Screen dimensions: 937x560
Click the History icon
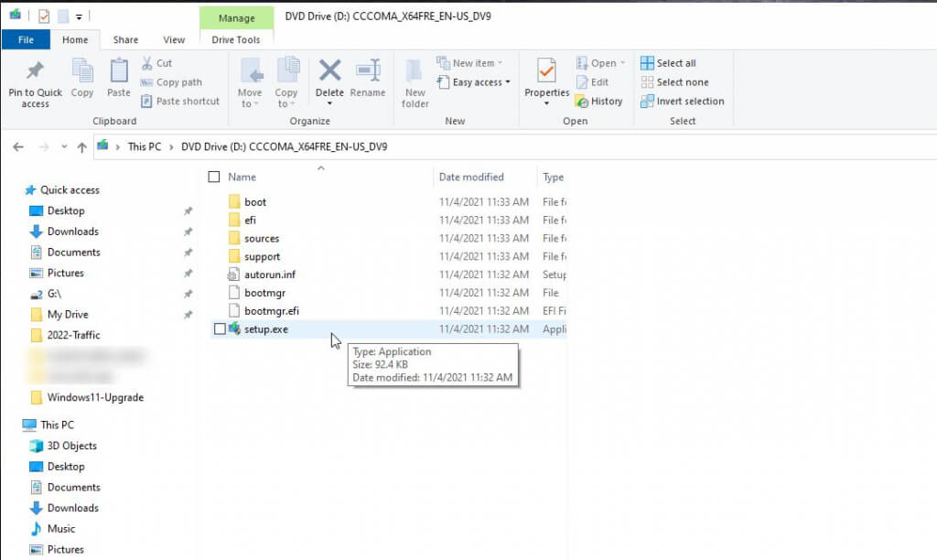point(582,102)
